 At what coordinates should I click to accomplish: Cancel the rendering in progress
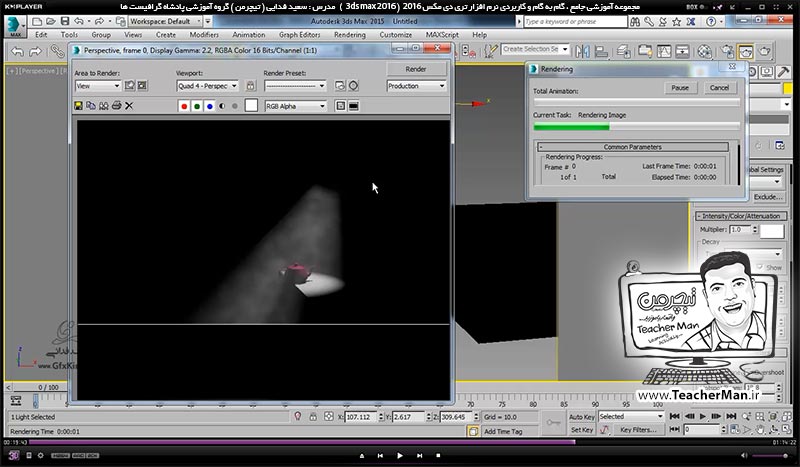[x=719, y=88]
